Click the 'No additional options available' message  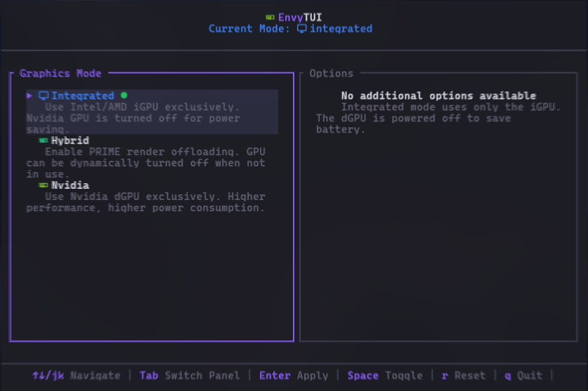tap(438, 96)
